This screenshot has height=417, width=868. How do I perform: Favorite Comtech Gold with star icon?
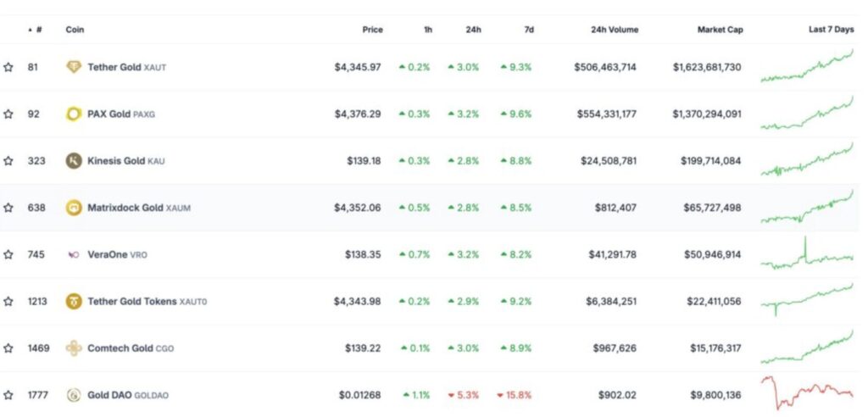coord(8,348)
